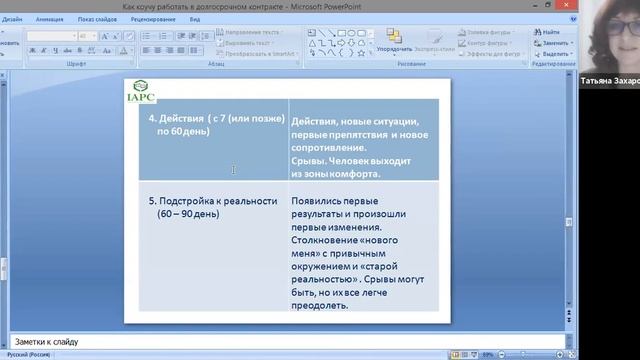Image resolution: width=640 pixels, height=360 pixels.
Task: Click the 'Найти' find button
Action: pyautogui.click(x=547, y=32)
